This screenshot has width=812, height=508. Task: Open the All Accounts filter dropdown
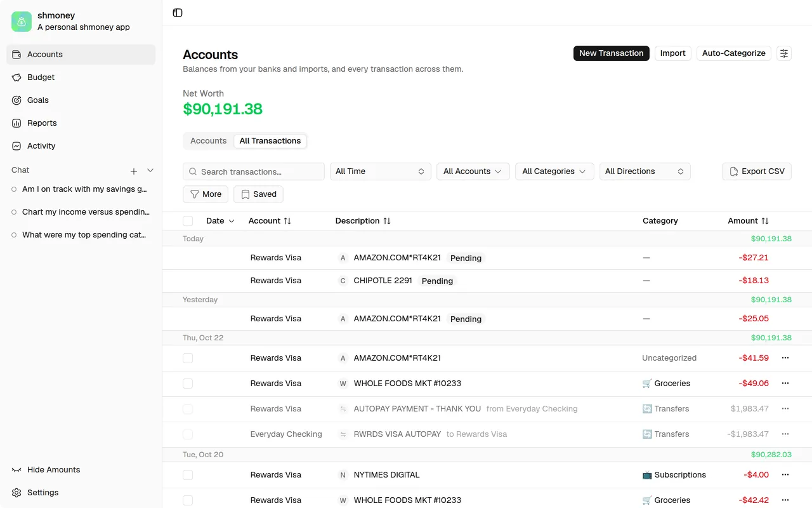point(473,171)
